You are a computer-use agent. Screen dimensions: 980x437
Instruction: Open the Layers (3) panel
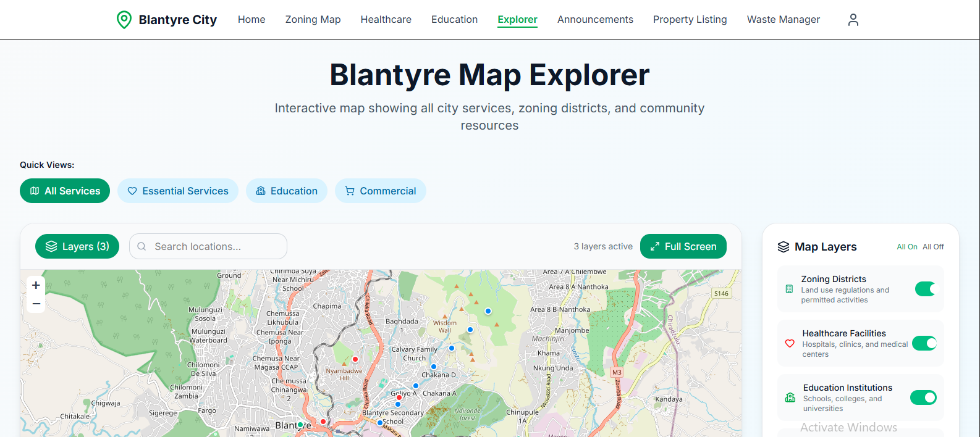click(x=77, y=246)
